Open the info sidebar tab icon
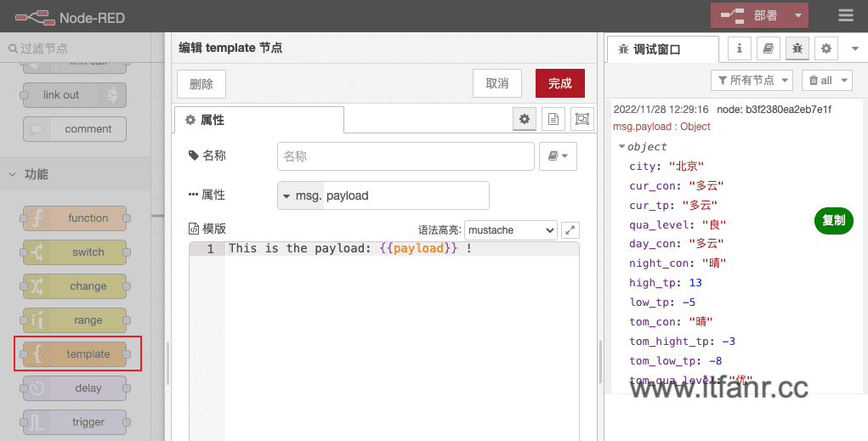This screenshot has height=441, width=868. tap(739, 48)
